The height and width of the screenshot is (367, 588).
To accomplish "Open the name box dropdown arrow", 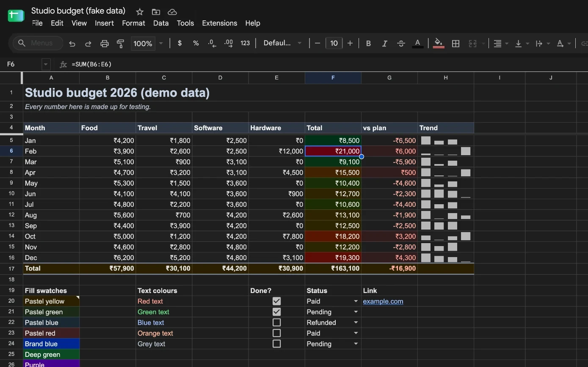I will [x=46, y=64].
